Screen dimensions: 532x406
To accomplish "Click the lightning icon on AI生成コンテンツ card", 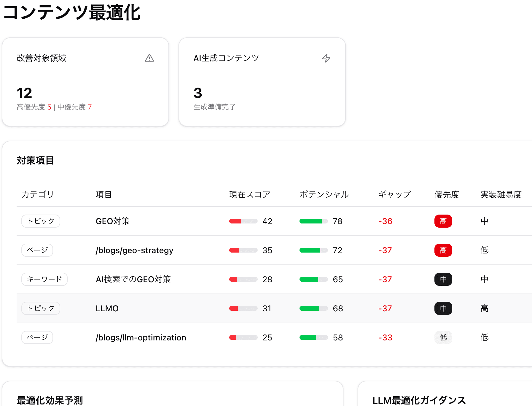I will click(326, 58).
